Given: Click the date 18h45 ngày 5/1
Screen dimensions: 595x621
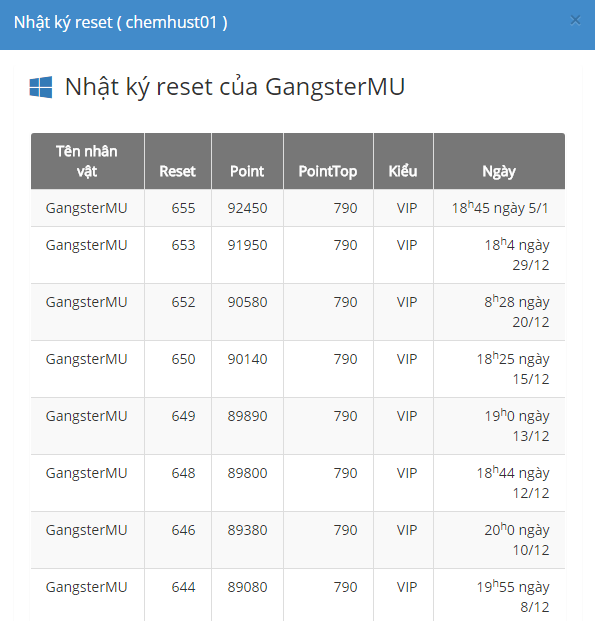Looking at the screenshot, I should (500, 208).
